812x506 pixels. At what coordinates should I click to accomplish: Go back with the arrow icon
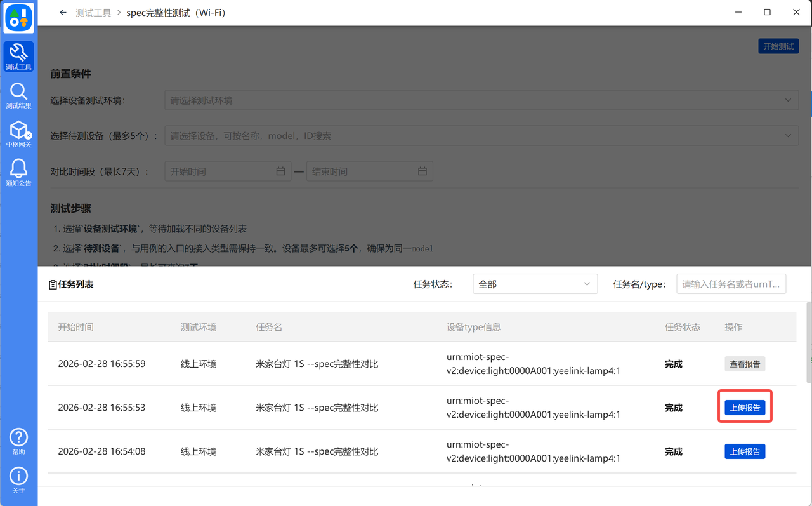63,13
